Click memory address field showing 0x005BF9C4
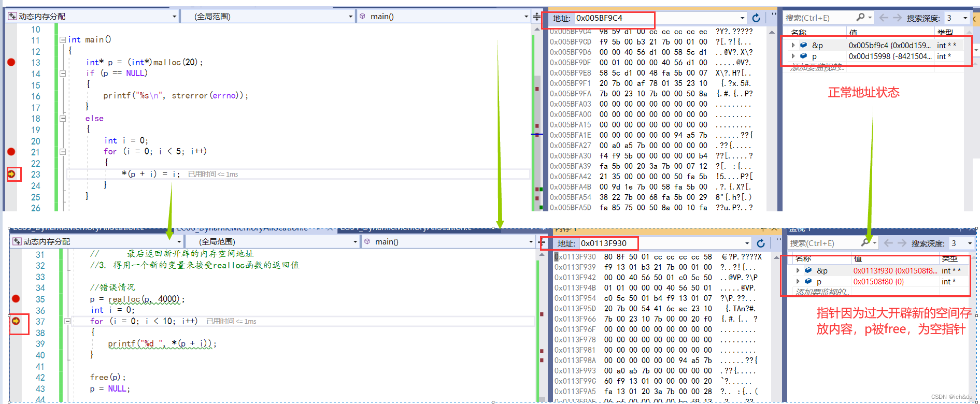 [x=656, y=18]
